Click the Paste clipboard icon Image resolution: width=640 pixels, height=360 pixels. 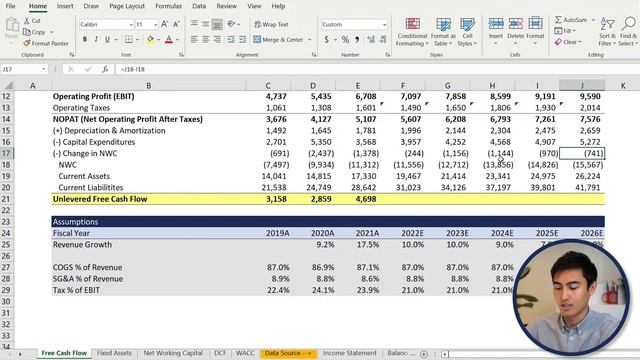(x=12, y=25)
